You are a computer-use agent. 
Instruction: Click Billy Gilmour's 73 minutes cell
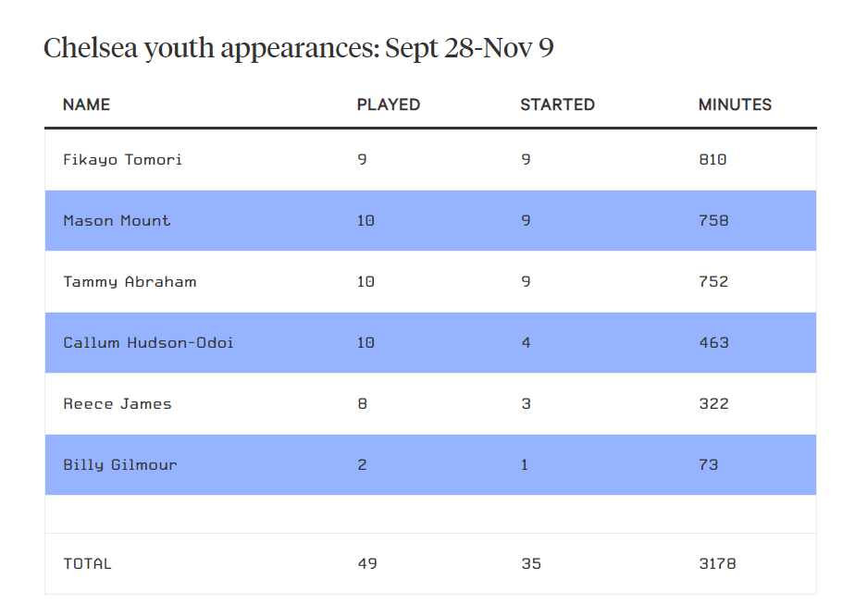(x=709, y=465)
